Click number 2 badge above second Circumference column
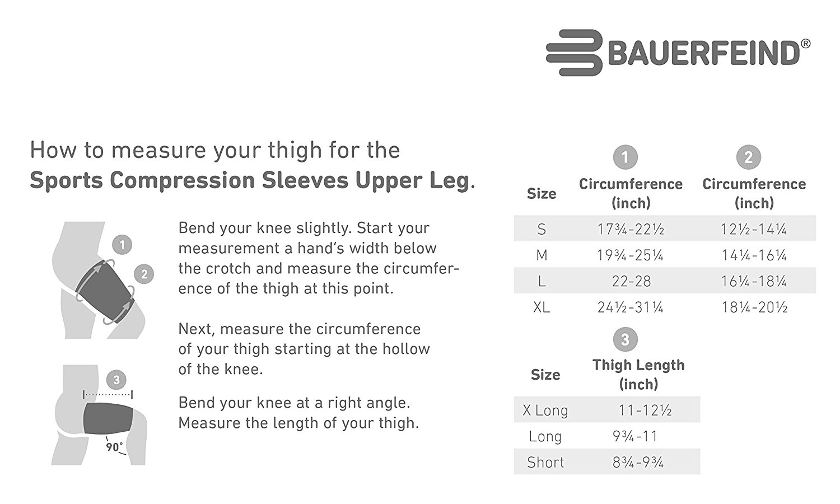840x504 pixels. 748,157
